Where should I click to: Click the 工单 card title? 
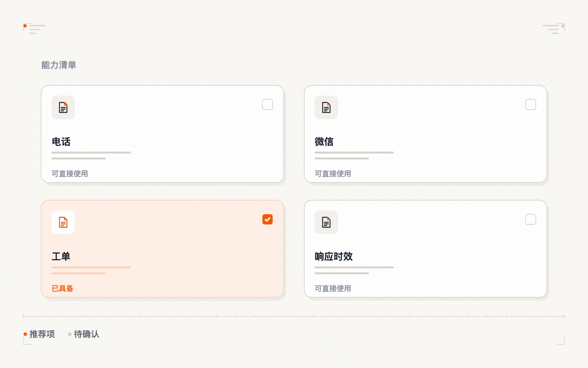(61, 256)
